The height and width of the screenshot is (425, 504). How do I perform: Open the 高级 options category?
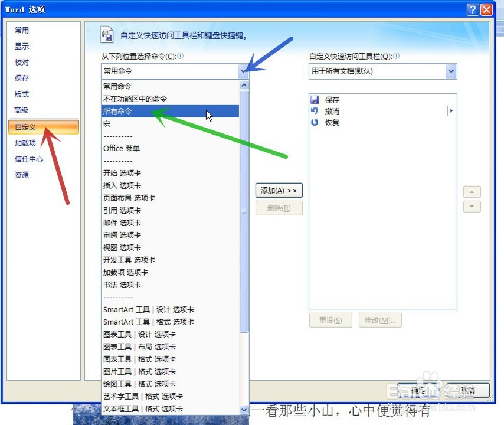[22, 110]
